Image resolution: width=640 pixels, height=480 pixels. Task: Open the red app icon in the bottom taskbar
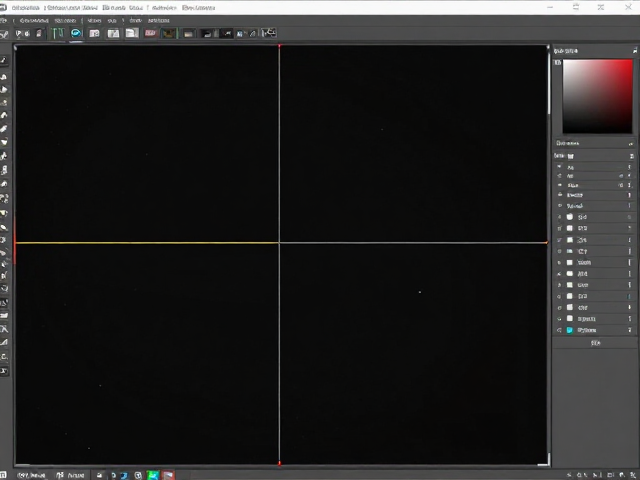168,475
